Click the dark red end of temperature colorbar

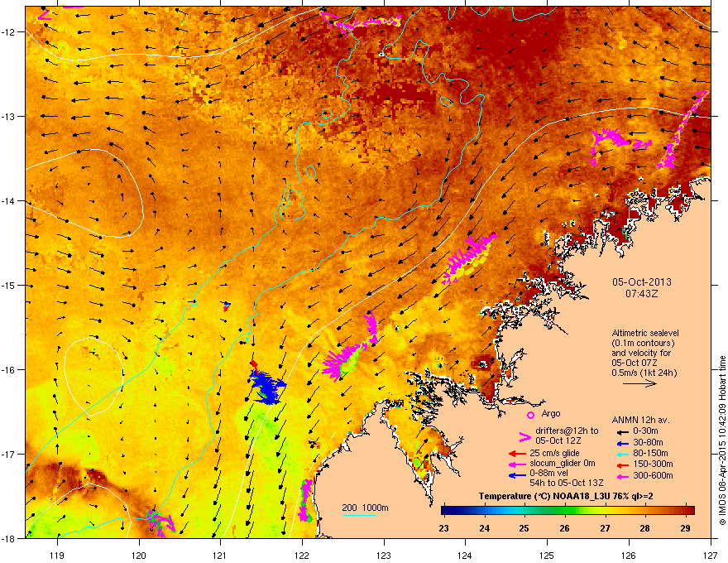[x=689, y=511]
